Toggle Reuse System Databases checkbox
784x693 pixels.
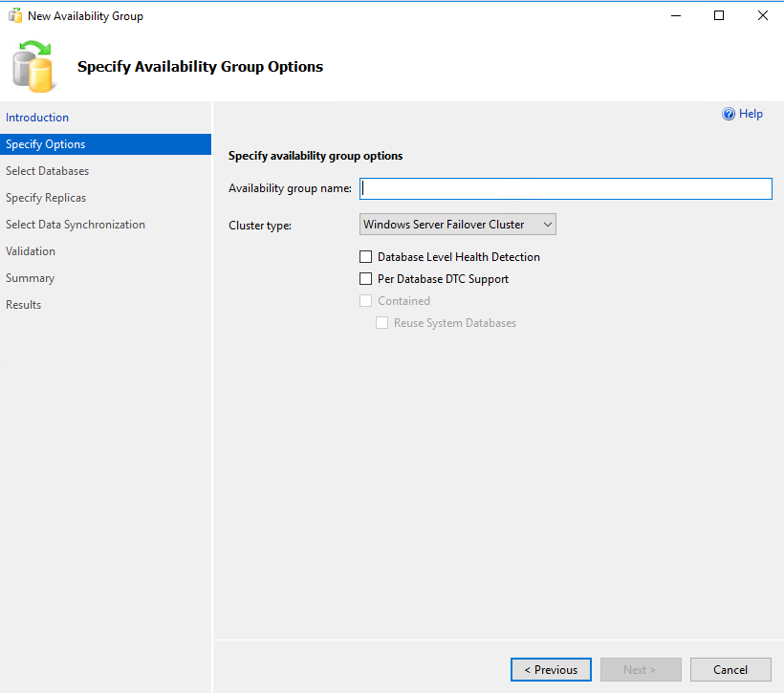click(x=382, y=323)
